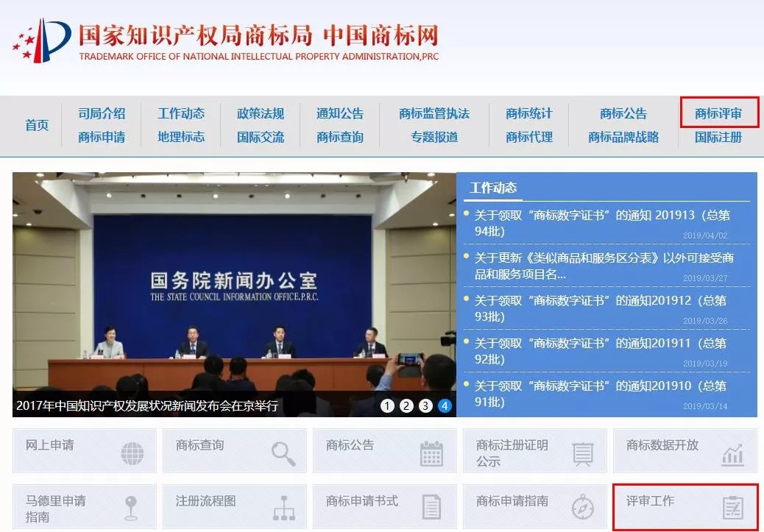Viewport: 764px width, 532px height.
Task: Click the clipboard icon on 评审工作 tile
Action: point(733,507)
